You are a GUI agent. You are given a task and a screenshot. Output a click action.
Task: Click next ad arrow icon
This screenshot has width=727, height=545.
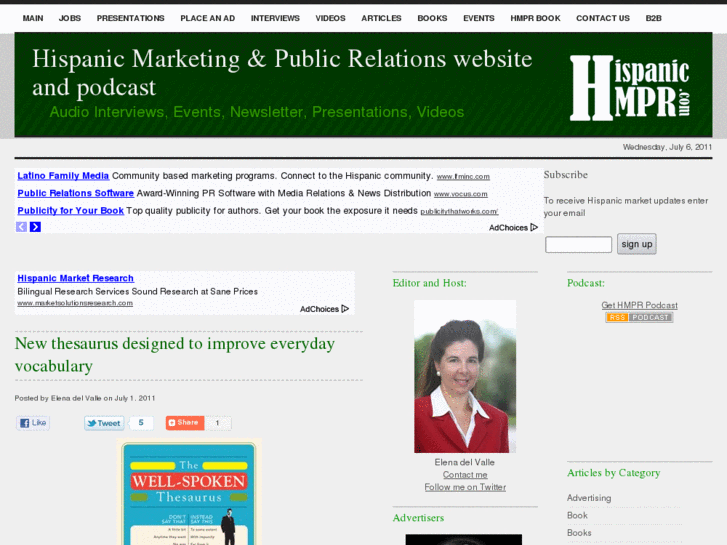click(35, 227)
